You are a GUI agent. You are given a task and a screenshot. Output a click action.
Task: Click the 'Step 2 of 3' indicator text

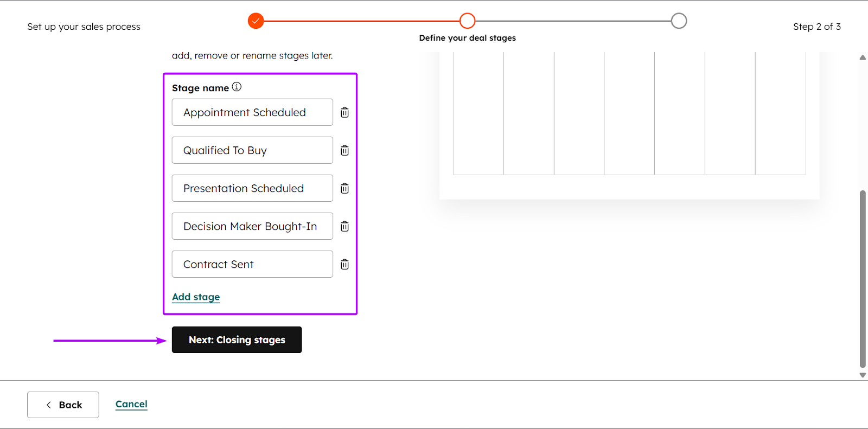click(817, 27)
